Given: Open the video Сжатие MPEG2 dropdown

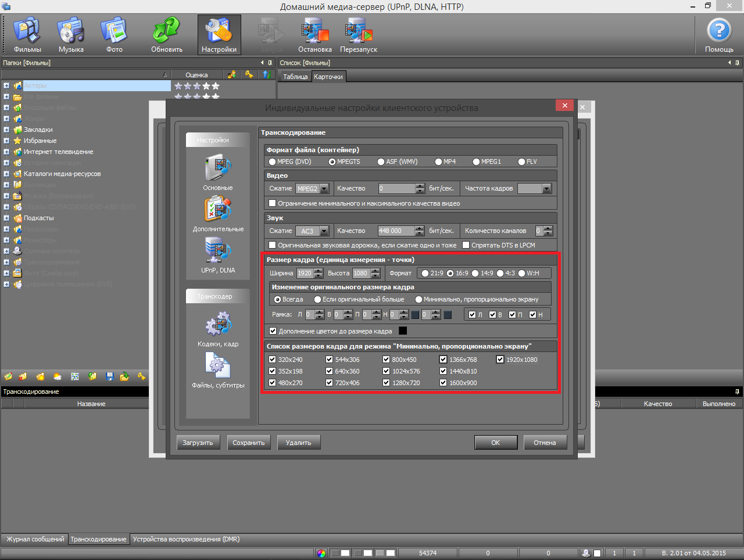Looking at the screenshot, I should (324, 189).
